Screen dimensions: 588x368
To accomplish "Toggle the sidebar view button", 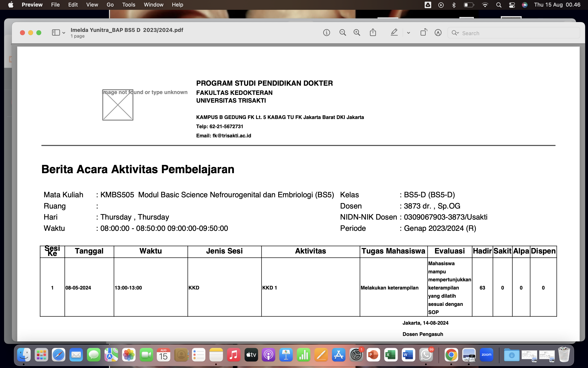I will pyautogui.click(x=56, y=33).
